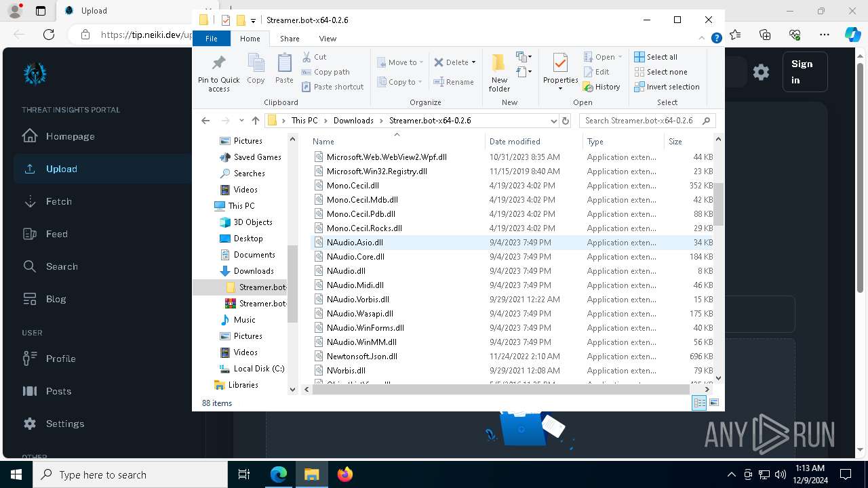Click Invert selection
Screen dimensions: 868x488
(x=667, y=87)
